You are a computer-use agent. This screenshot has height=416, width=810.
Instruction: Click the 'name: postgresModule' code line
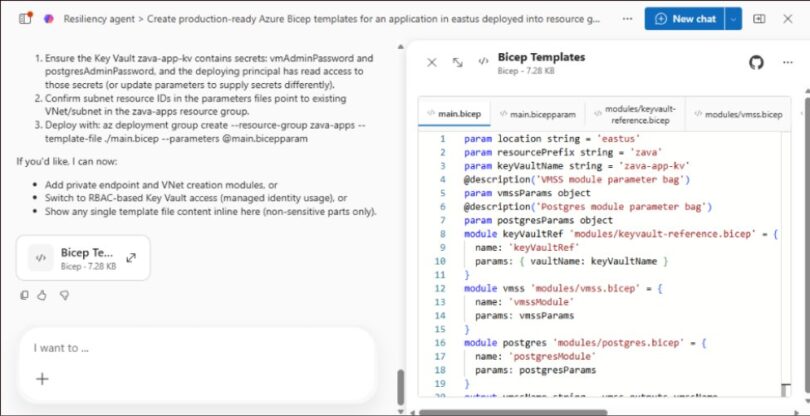pos(535,357)
